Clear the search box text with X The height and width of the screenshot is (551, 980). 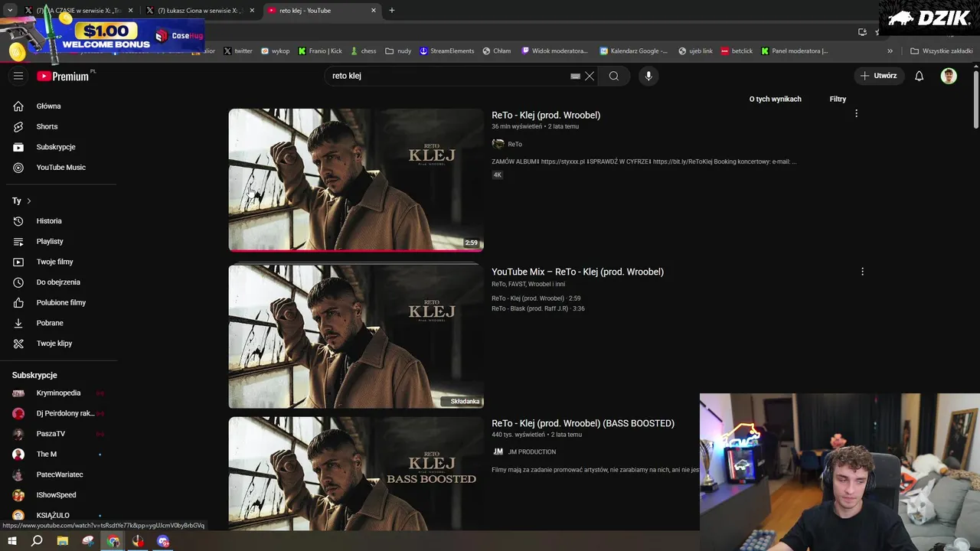coord(590,76)
